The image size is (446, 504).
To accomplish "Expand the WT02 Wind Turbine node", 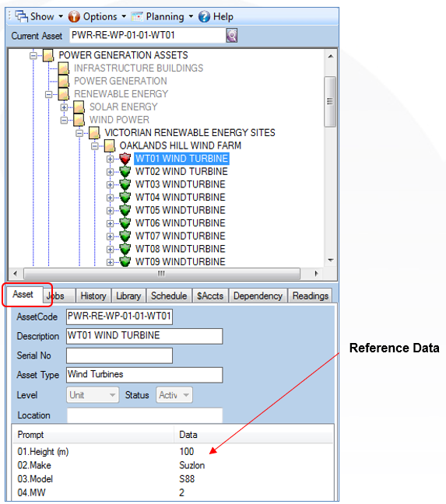I will [110, 172].
